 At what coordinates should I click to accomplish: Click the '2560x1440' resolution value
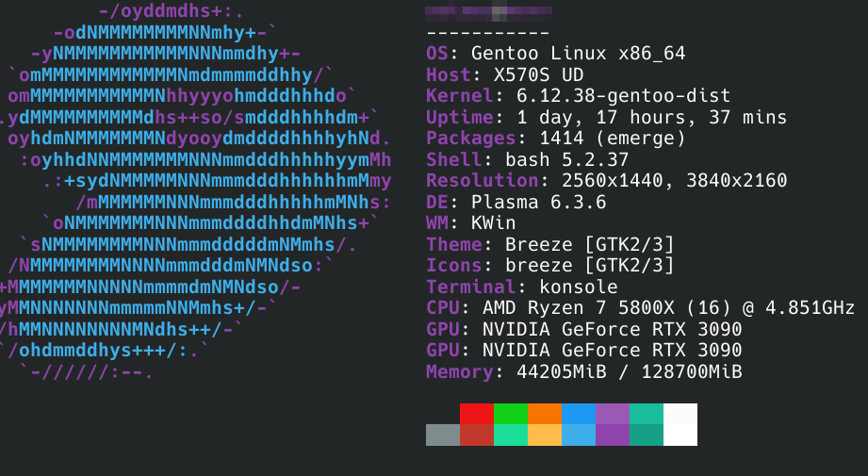pos(613,181)
